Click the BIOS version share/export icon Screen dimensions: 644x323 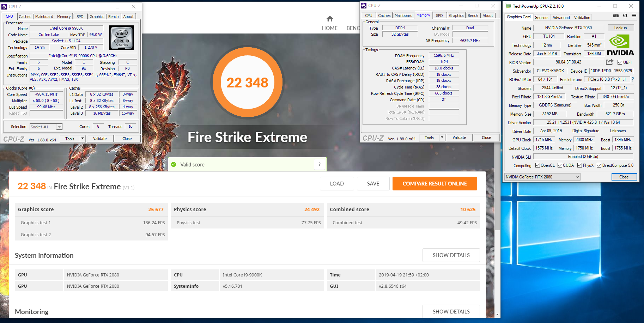609,62
